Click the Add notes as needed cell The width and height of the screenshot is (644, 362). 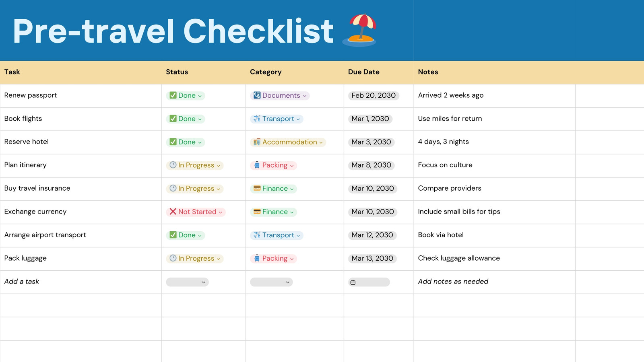click(495, 282)
